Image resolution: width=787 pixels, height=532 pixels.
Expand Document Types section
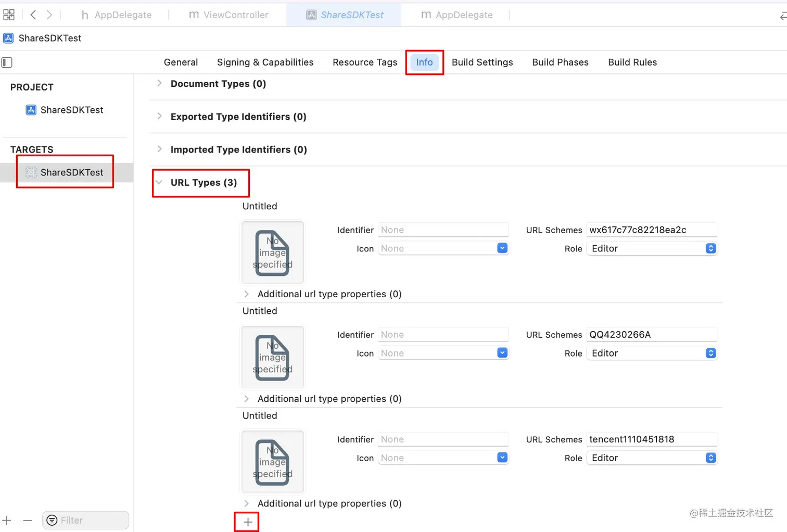pyautogui.click(x=159, y=83)
